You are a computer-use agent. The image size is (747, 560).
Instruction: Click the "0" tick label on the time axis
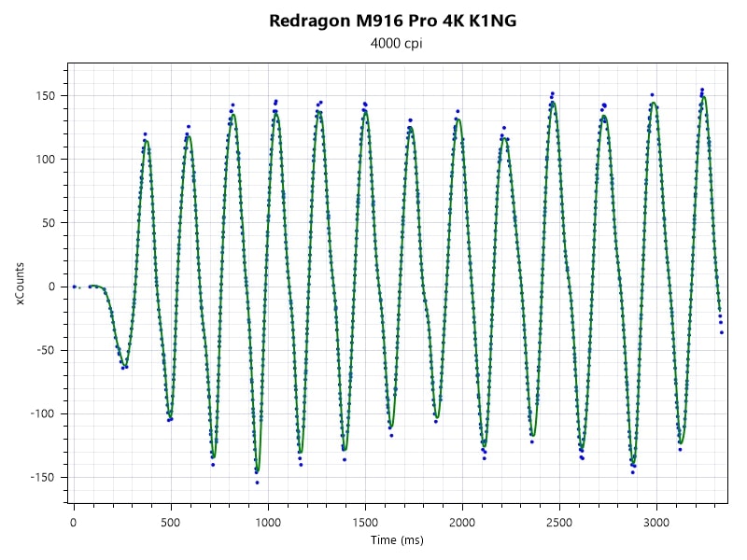tap(74, 523)
